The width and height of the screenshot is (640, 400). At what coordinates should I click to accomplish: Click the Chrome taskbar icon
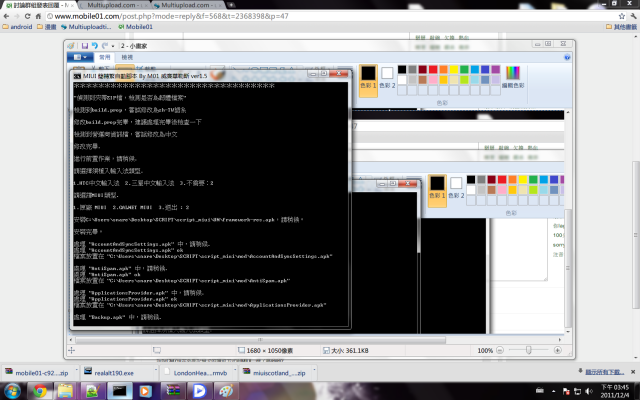coord(40,391)
